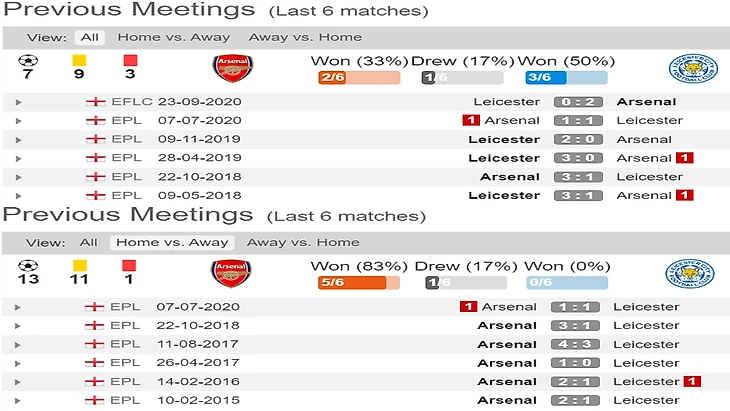Select the 'Away vs. Home' view in the first panel
The image size is (730, 411).
[x=289, y=37]
